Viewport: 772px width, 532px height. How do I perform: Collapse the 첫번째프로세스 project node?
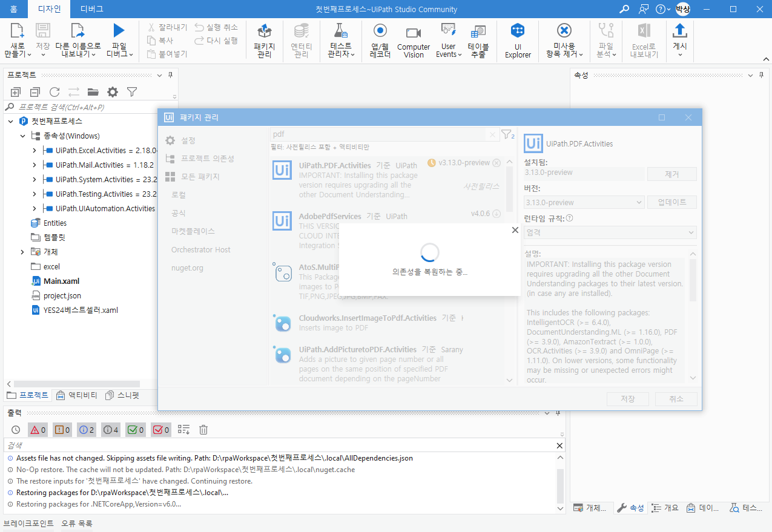tap(10, 121)
